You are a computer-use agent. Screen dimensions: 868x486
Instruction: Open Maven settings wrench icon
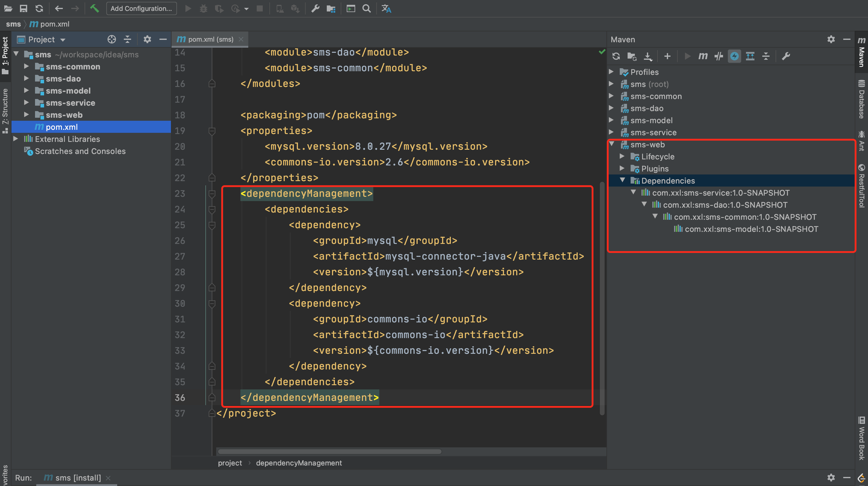[786, 56]
